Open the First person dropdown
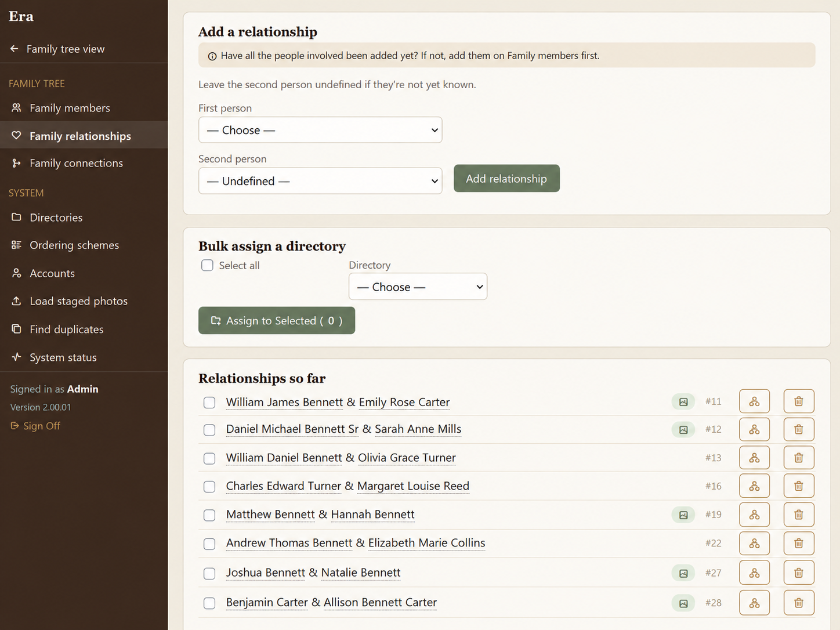The image size is (840, 630). [x=320, y=130]
